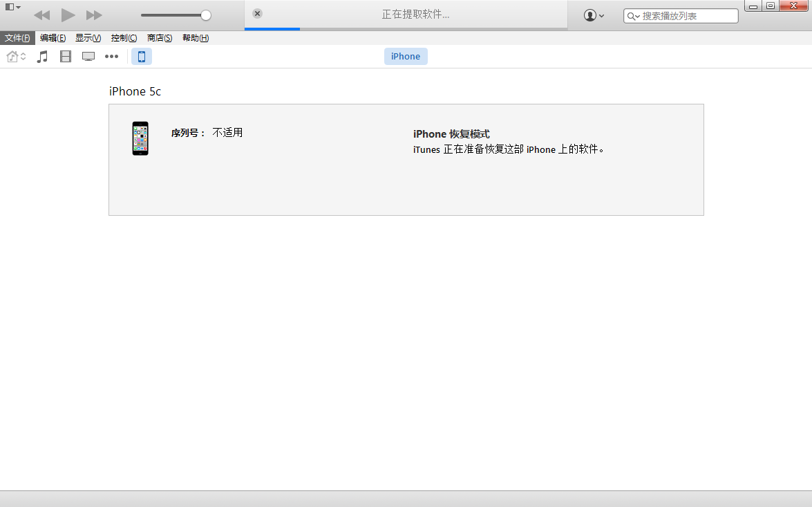
Task: Click the iPhone 恢复模式 heading
Action: tap(451, 133)
